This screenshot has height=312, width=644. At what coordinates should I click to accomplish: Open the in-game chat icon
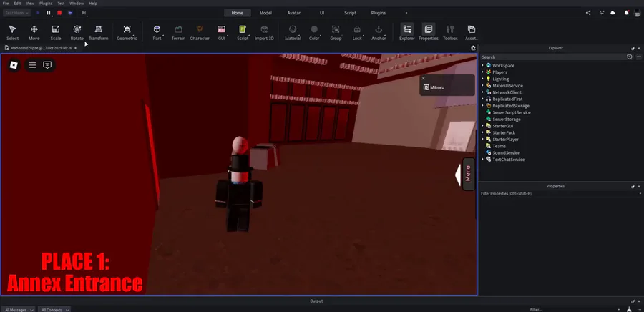(x=47, y=65)
